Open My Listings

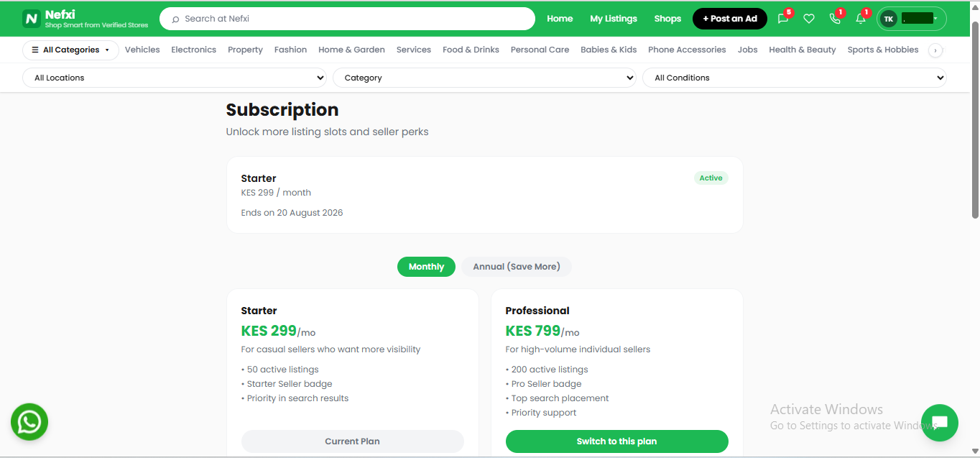[614, 19]
